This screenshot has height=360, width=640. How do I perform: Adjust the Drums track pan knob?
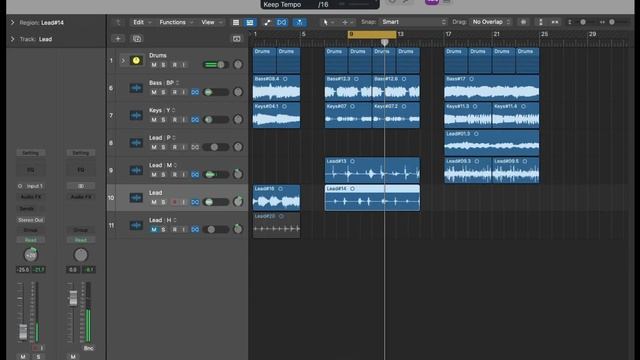238,64
